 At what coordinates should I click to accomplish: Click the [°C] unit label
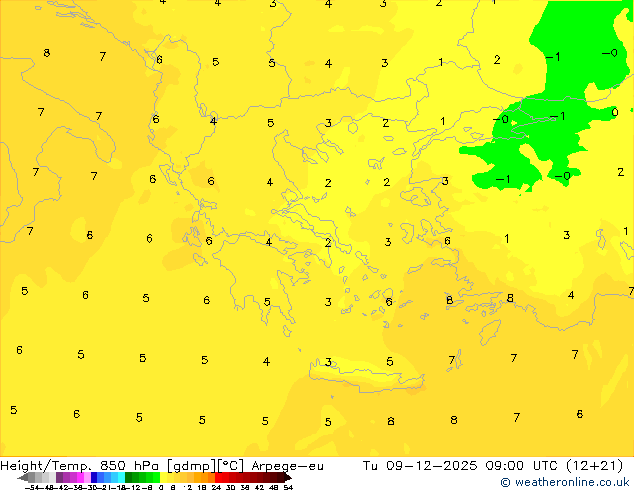pos(230,466)
